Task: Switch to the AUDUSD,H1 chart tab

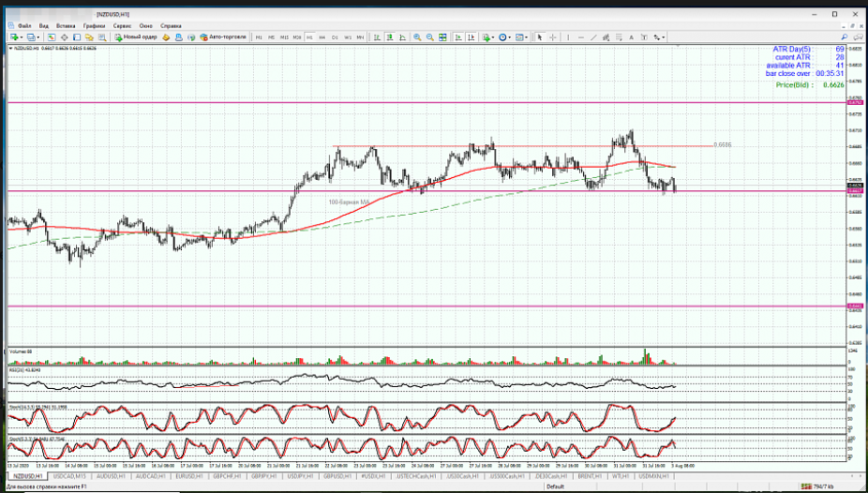Action: [x=112, y=476]
